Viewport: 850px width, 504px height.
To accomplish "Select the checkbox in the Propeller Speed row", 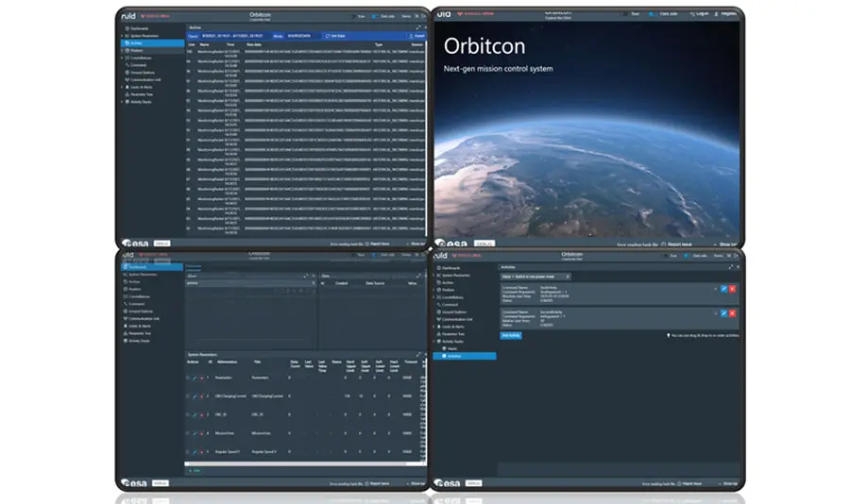I will 187,449.
